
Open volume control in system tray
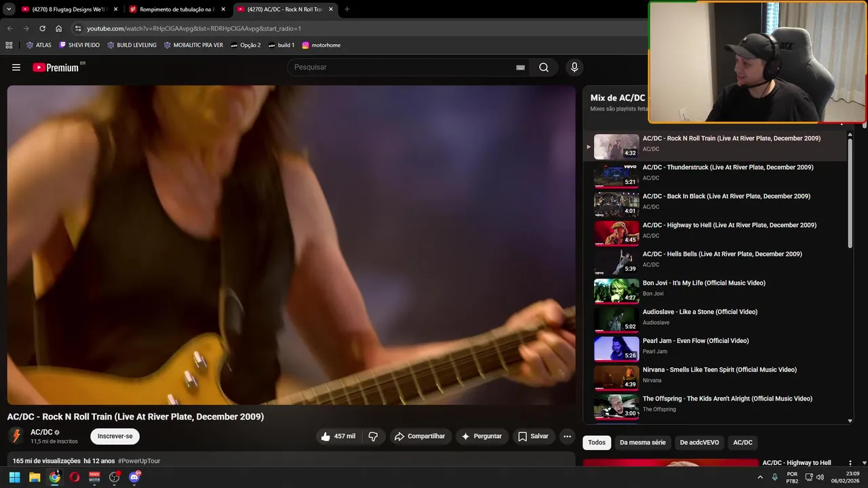[820, 477]
